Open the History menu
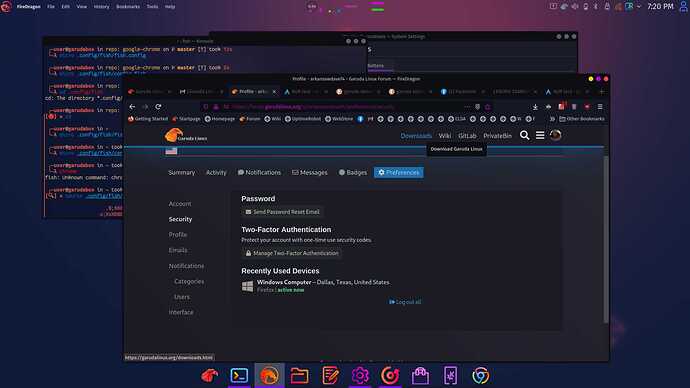Screen dimensions: 690x388 [x=101, y=7]
